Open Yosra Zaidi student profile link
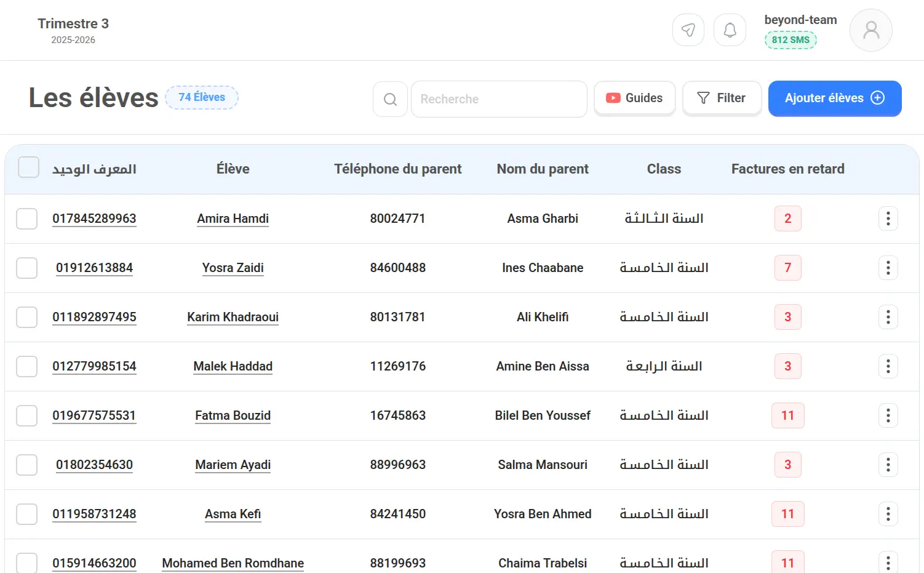924x573 pixels. (x=233, y=268)
